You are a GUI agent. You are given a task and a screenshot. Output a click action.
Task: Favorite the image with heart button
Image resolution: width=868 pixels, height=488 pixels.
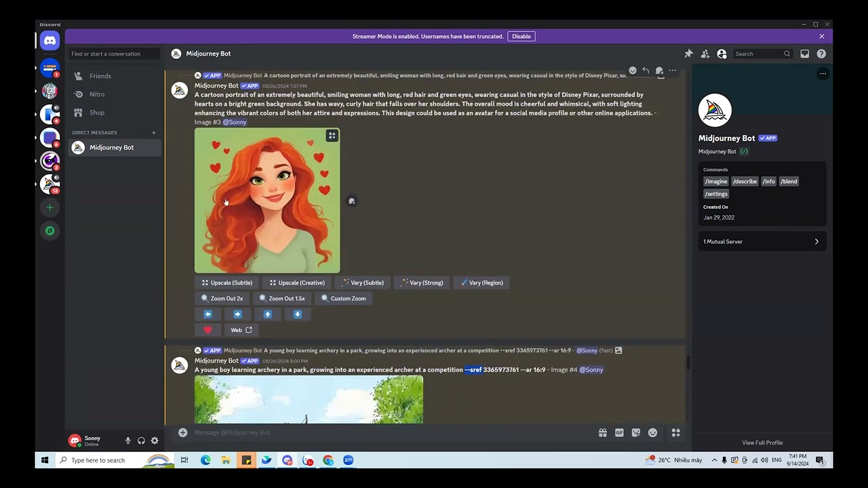[x=208, y=330]
